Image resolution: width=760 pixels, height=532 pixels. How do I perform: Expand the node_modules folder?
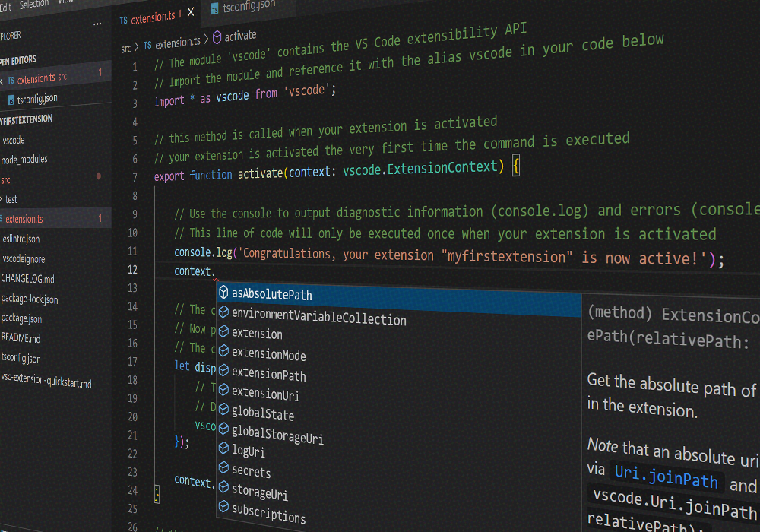(24, 160)
